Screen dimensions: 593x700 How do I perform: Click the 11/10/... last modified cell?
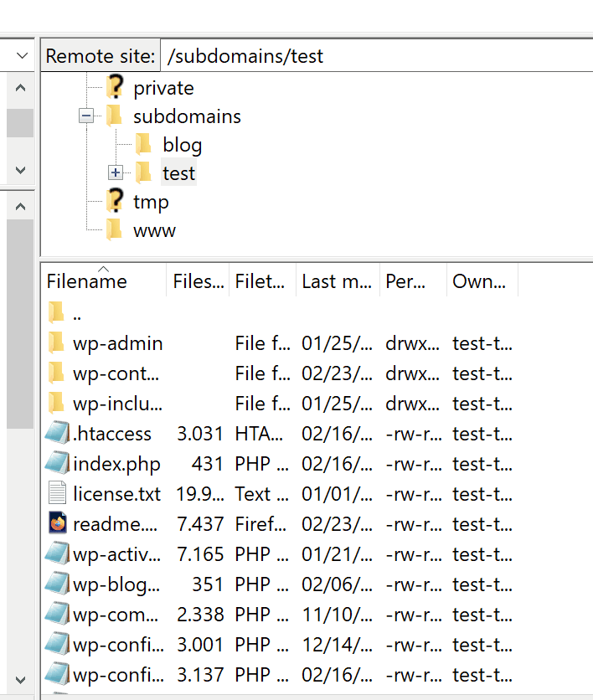click(x=338, y=615)
